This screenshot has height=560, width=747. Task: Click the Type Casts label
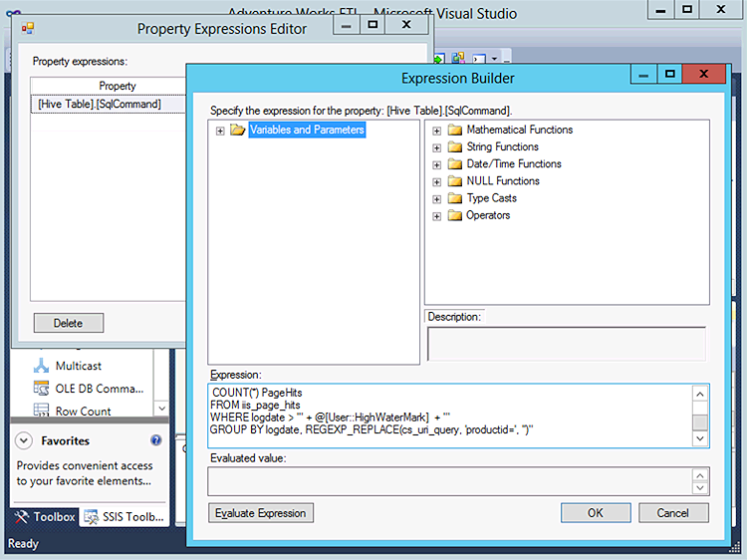491,198
